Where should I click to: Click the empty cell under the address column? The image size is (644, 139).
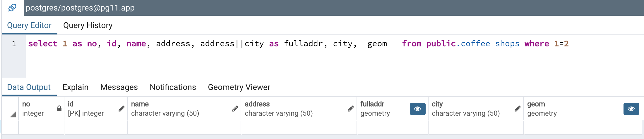tap(299, 127)
